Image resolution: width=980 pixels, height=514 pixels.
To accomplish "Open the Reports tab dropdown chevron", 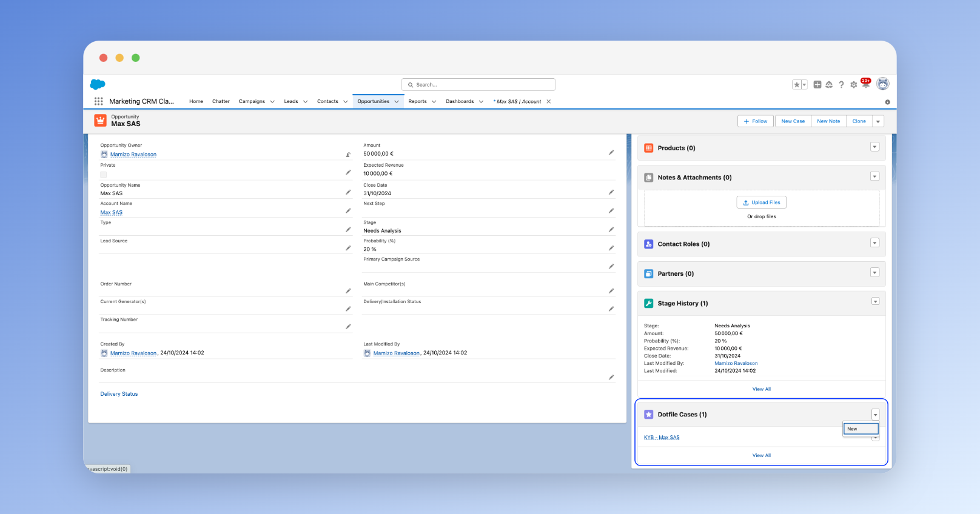I will click(434, 102).
